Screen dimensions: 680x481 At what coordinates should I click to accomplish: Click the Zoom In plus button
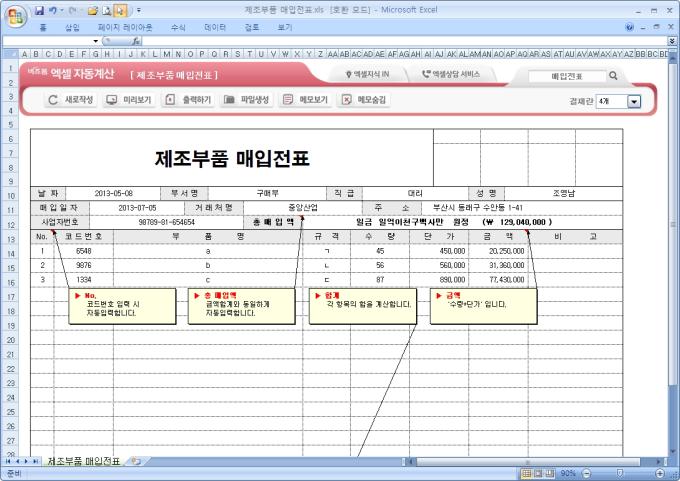coord(660,474)
